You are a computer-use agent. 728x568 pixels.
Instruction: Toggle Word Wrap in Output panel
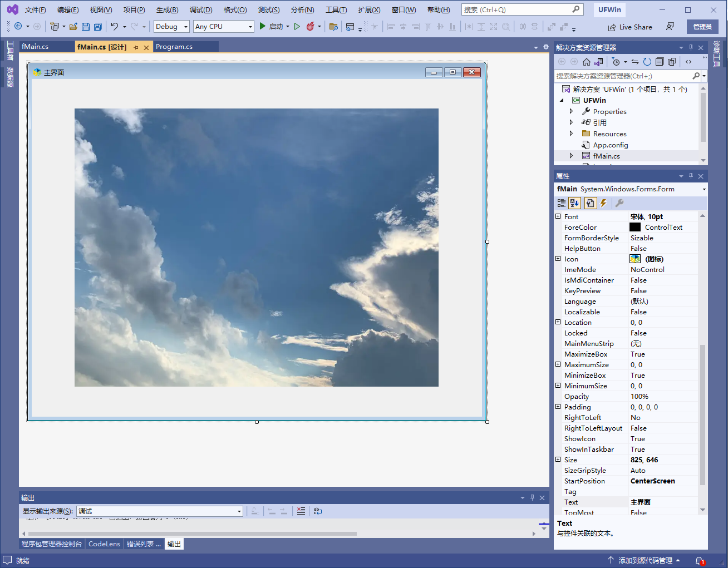[318, 511]
